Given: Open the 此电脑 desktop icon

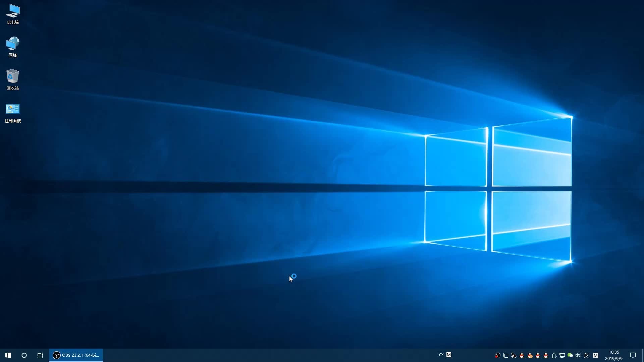Looking at the screenshot, I should [13, 14].
